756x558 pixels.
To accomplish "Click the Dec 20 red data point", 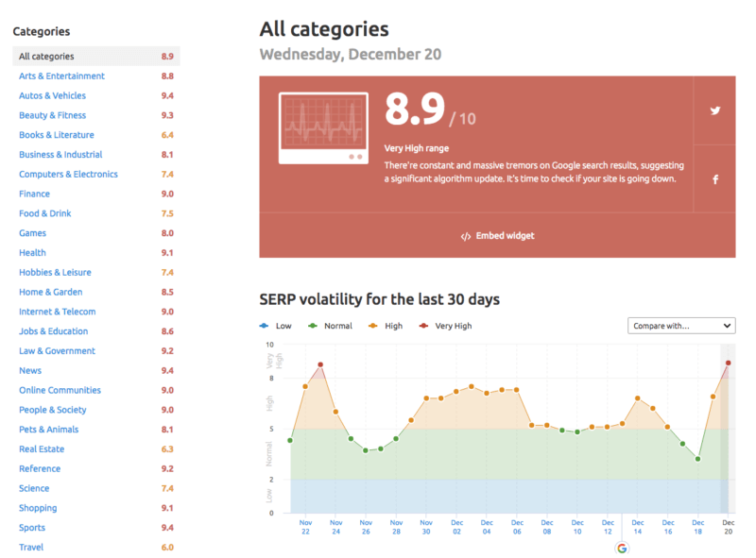I will [x=728, y=363].
